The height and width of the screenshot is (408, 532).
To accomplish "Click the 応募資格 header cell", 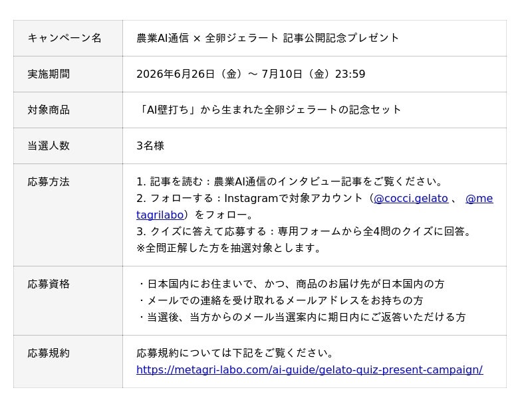I will click(68, 301).
